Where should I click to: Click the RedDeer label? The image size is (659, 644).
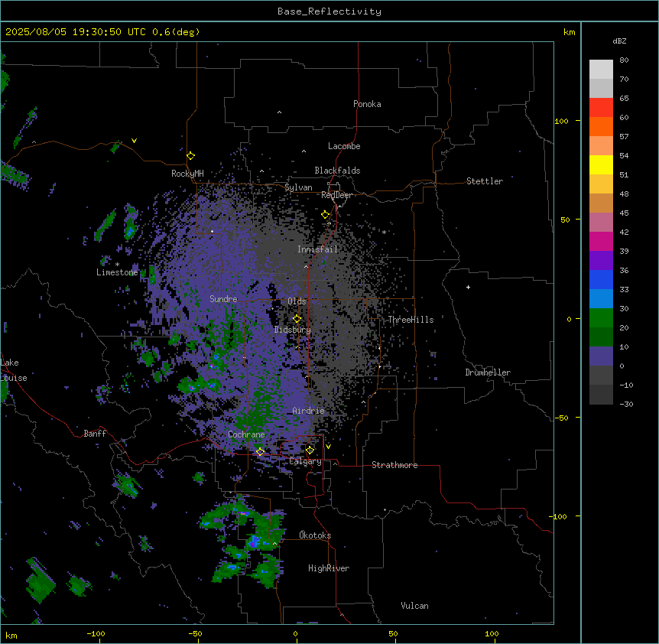point(336,195)
